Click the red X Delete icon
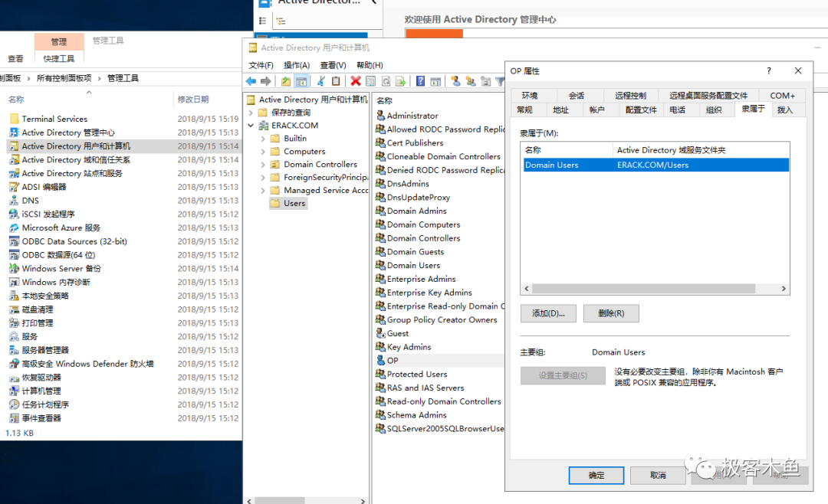This screenshot has height=504, width=828. coord(356,81)
